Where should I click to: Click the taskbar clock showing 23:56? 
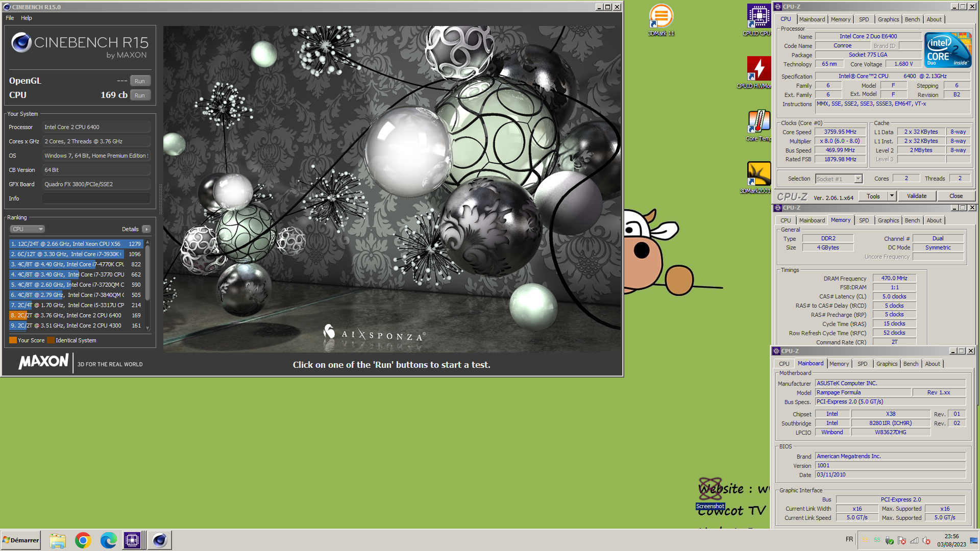951,540
